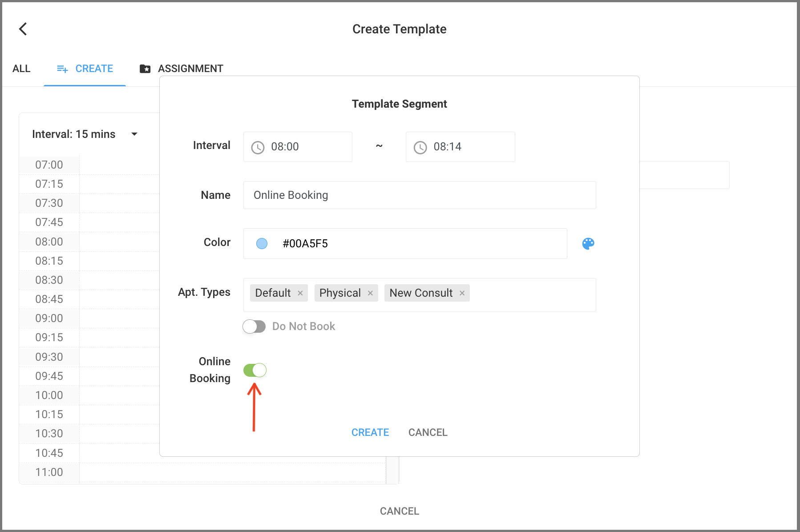Click the ASSIGNMENT tab folder star icon
Screen dimensions: 800x532
pos(145,69)
